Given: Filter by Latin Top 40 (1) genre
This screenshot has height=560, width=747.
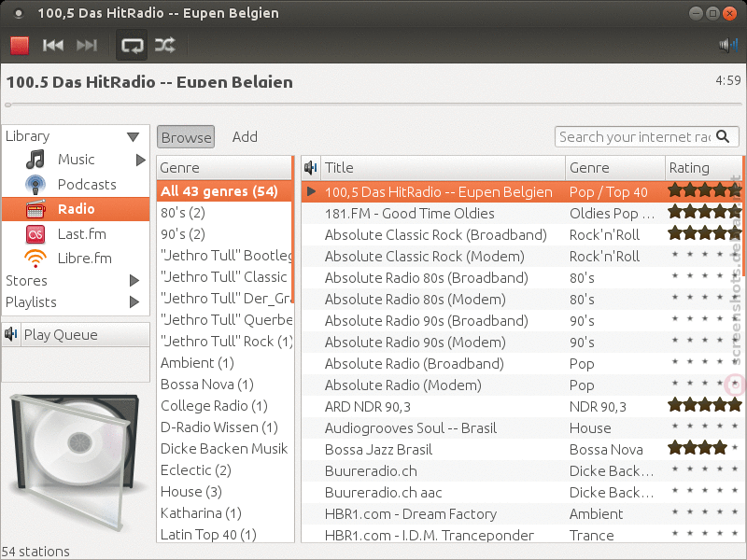Looking at the screenshot, I should 224,534.
